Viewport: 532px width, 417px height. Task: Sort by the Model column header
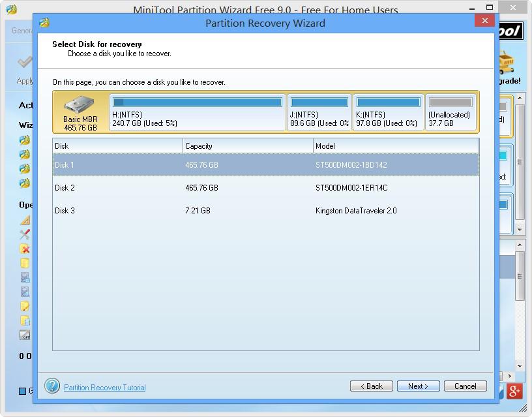[x=396, y=146]
